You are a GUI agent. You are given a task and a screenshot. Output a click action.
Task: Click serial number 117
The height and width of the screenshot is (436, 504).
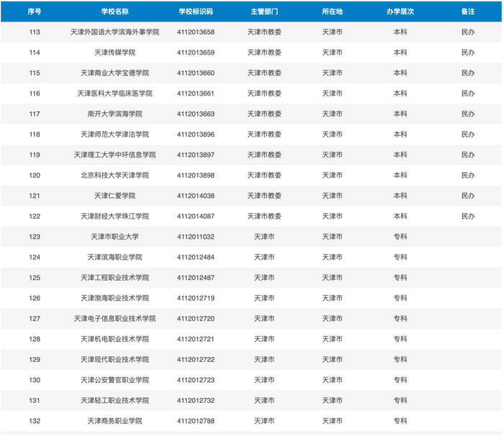click(x=35, y=114)
